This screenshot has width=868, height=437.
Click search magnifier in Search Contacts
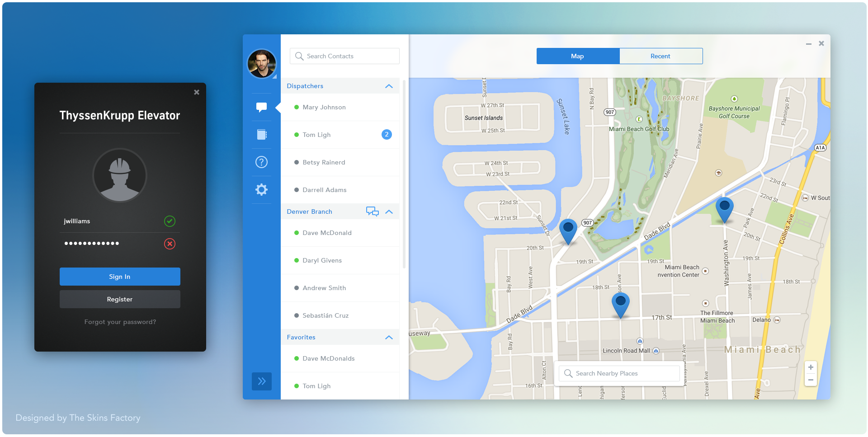(299, 56)
